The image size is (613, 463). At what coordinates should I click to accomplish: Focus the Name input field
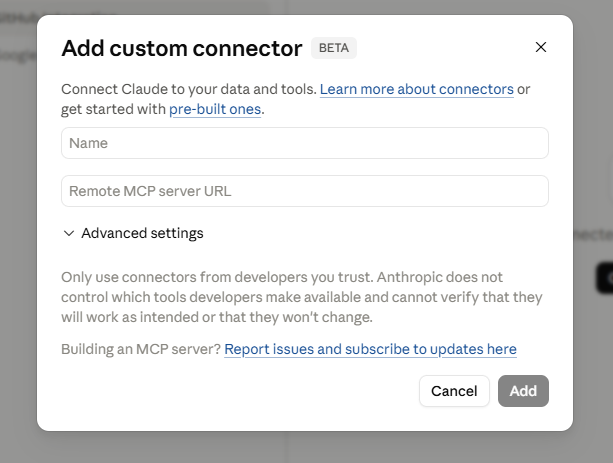[305, 143]
